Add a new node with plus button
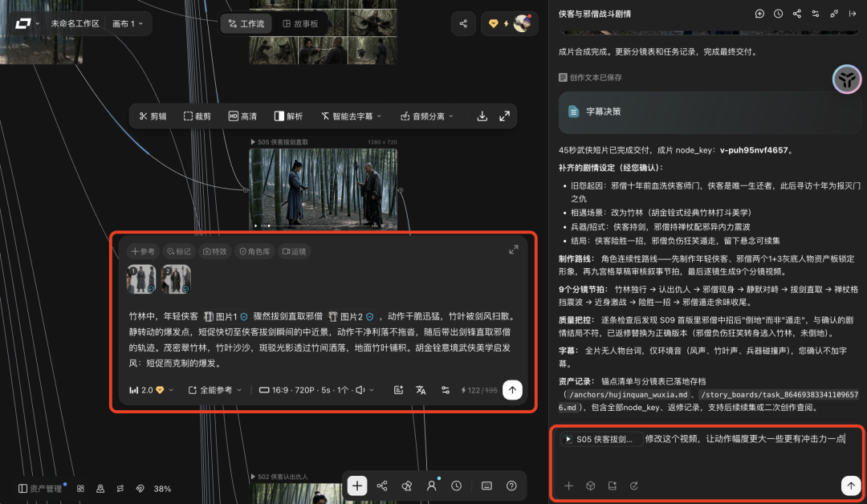The width and height of the screenshot is (867, 504). coord(357,486)
